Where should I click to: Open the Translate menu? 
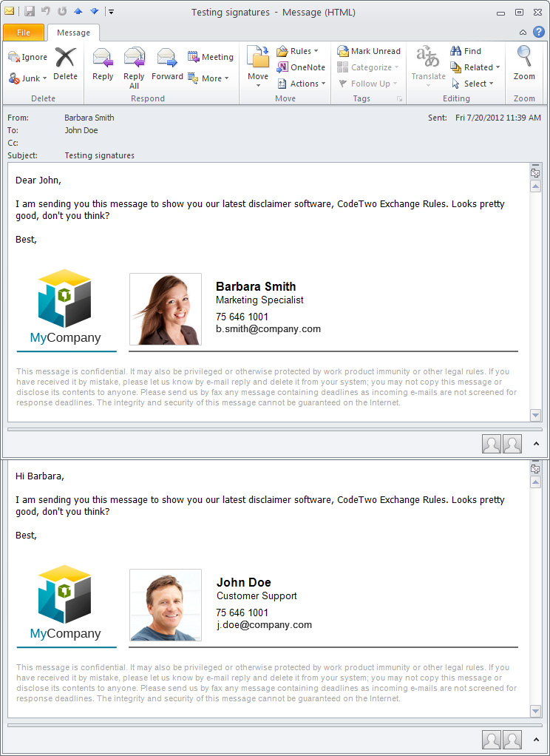[x=428, y=67]
